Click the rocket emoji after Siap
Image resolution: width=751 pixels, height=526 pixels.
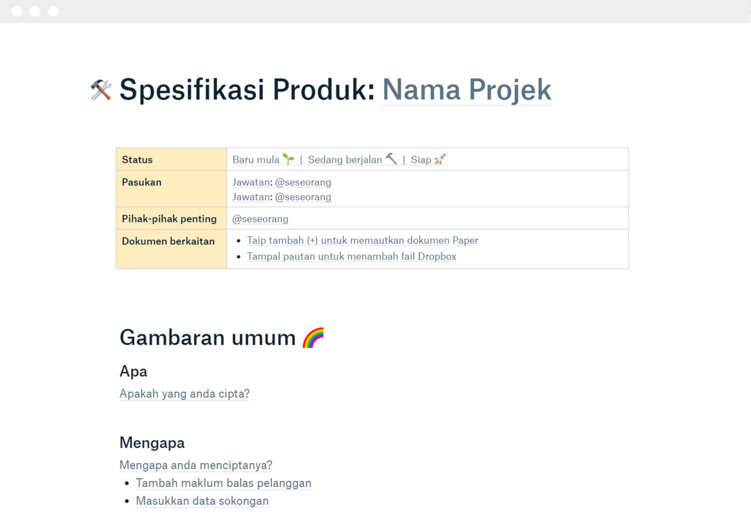tap(440, 159)
